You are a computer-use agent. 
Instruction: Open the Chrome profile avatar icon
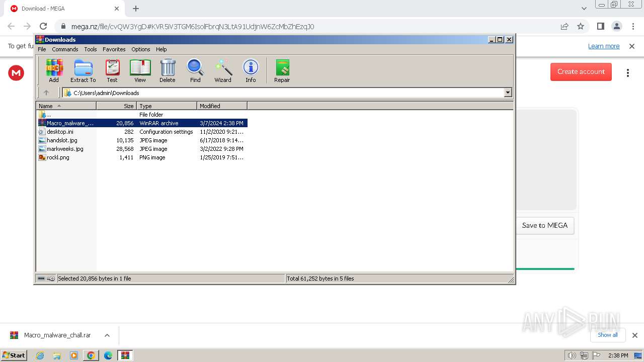(x=617, y=26)
